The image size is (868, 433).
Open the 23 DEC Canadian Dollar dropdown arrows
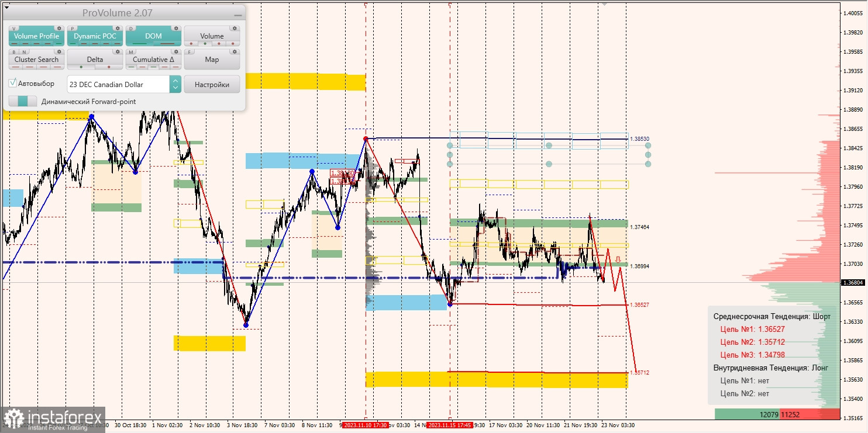(175, 84)
